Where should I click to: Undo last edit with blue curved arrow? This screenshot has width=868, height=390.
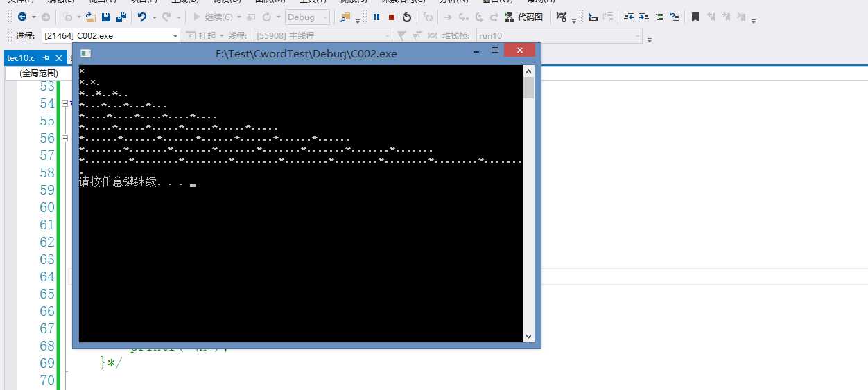click(141, 17)
